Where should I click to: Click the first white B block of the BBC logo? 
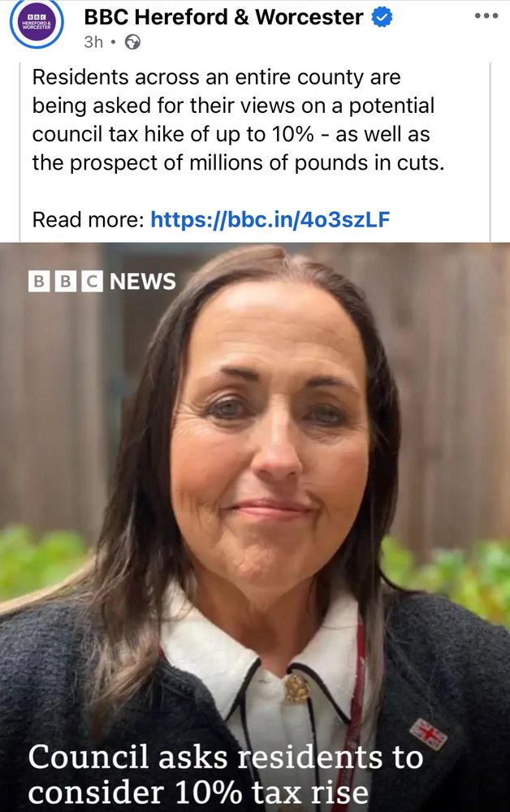pyautogui.click(x=39, y=281)
